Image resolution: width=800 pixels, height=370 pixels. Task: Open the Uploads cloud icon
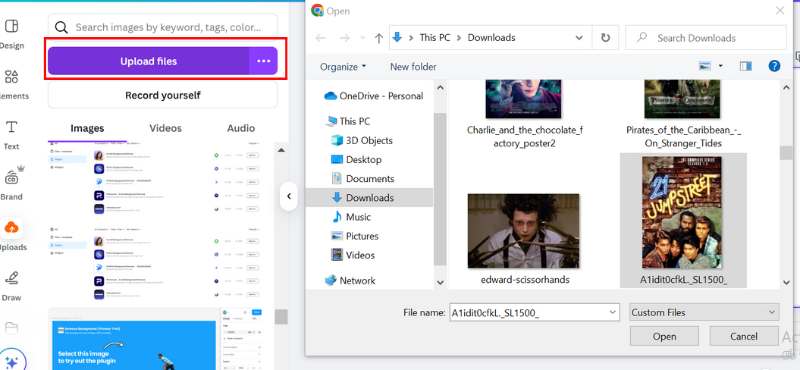11,227
